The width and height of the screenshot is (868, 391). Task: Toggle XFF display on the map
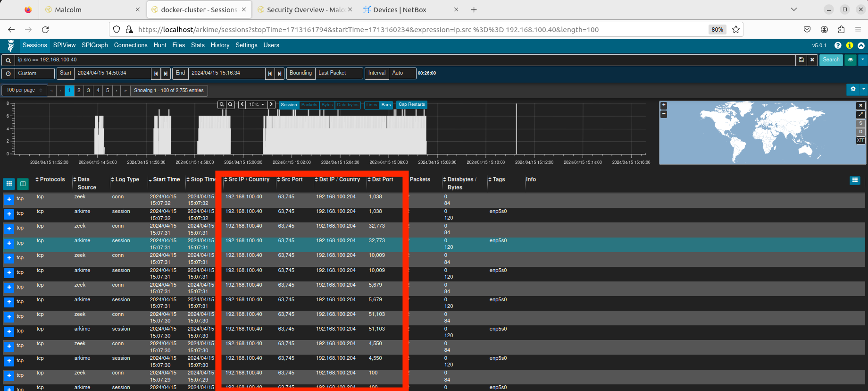coord(860,140)
